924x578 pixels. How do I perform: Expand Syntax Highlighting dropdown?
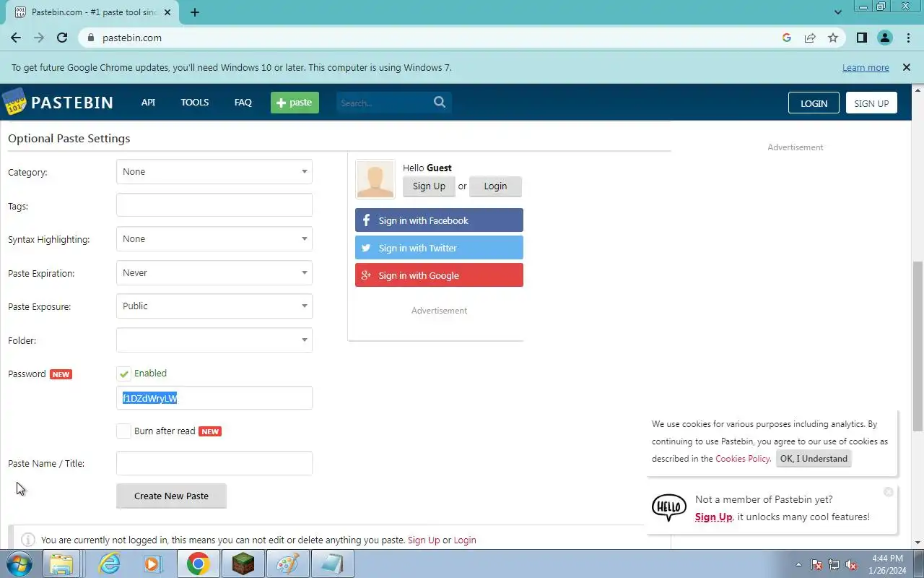coord(214,239)
